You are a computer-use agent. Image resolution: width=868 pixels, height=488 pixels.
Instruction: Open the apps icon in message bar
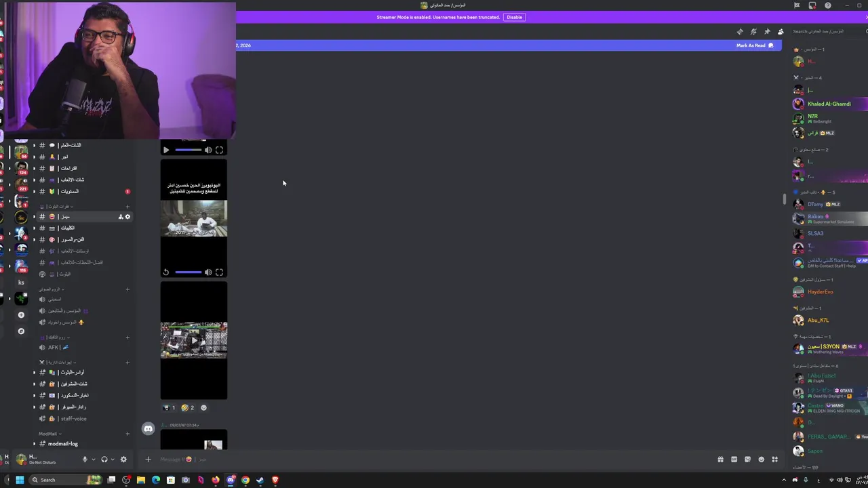pyautogui.click(x=774, y=460)
